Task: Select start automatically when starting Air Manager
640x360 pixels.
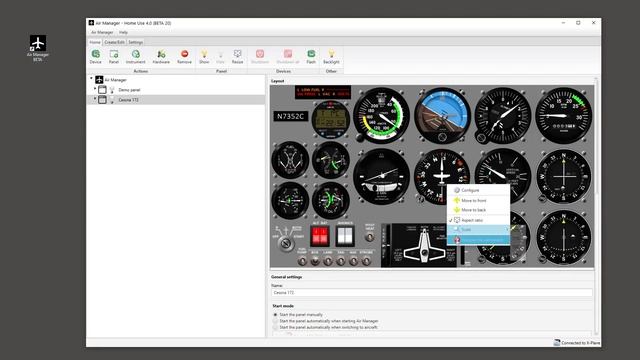Action: (x=276, y=321)
